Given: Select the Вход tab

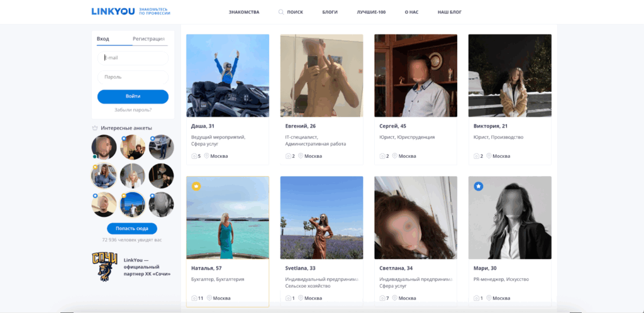Looking at the screenshot, I should pos(103,39).
